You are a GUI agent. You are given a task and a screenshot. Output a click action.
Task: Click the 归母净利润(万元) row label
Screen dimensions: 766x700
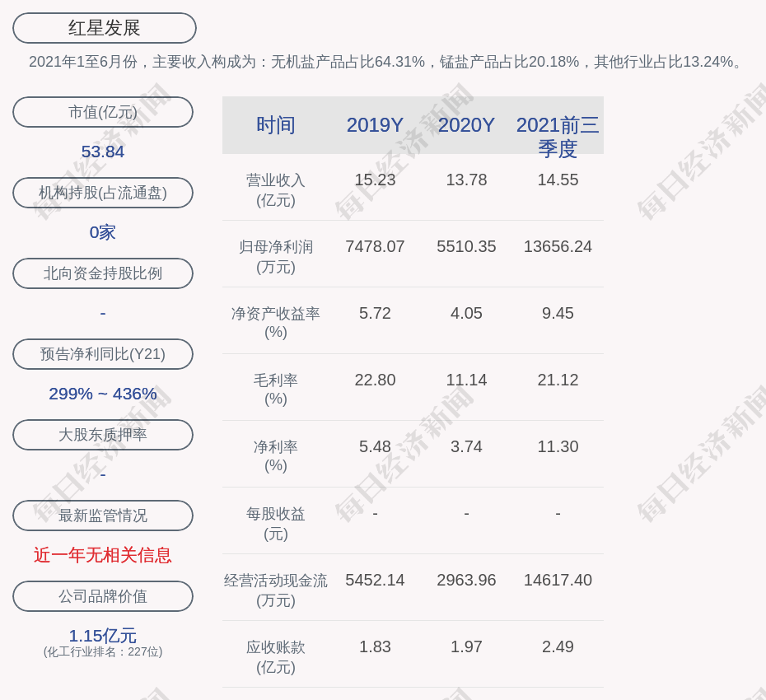(276, 257)
